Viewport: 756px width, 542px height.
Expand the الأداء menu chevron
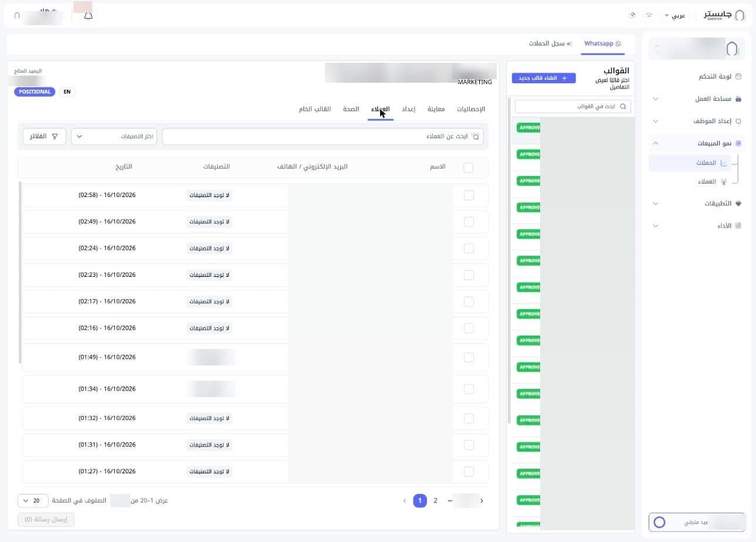(656, 226)
